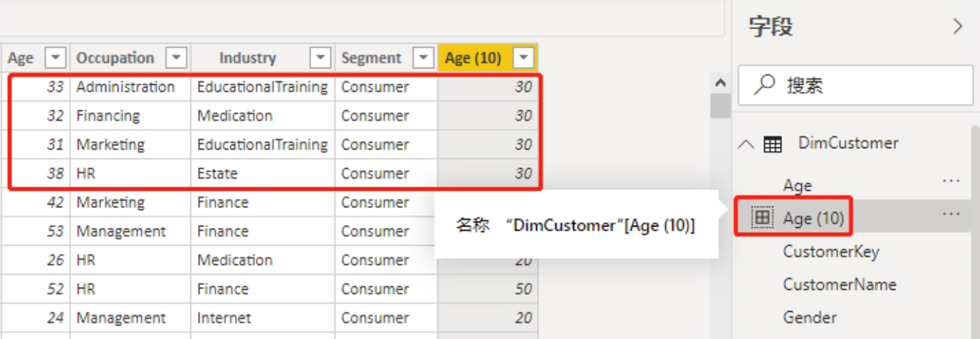This screenshot has width=980, height=339.
Task: Open the Industry column filter dropdown
Action: [321, 58]
